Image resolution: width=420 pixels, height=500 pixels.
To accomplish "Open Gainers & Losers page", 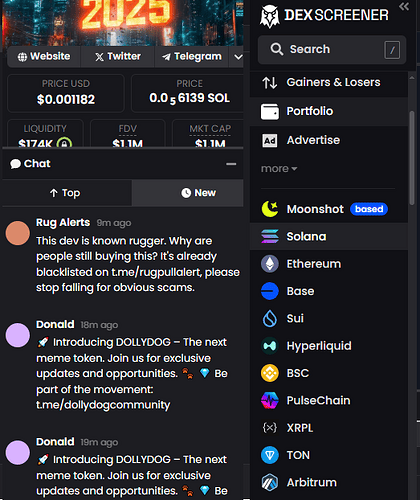I will coord(329,82).
